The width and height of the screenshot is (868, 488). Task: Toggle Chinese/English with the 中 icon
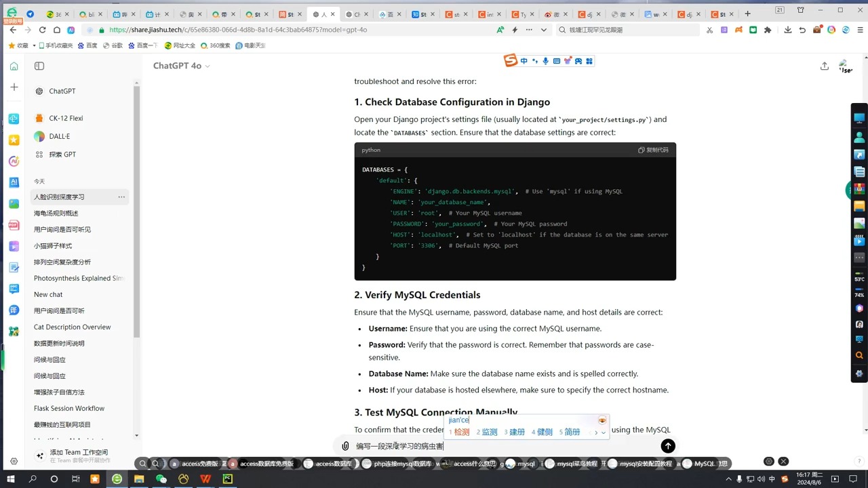[524, 60]
